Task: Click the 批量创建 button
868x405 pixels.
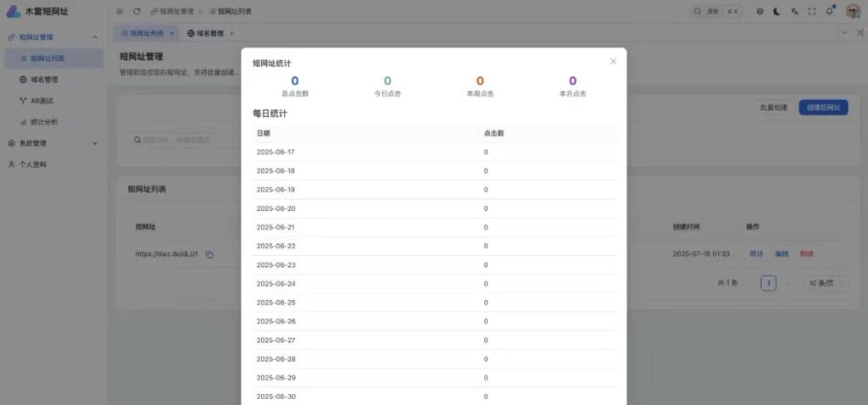Action: click(773, 108)
